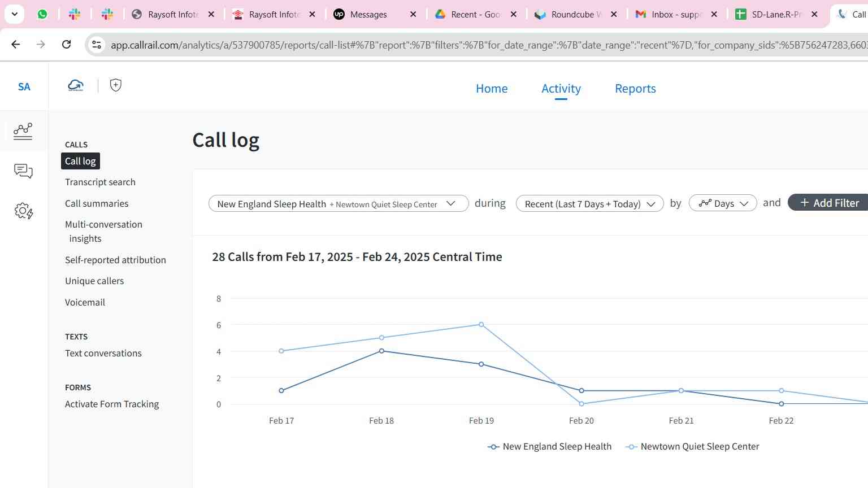The image size is (868, 488).
Task: Click the '28 Calls from Feb 17, 2025' heading
Action: (357, 257)
